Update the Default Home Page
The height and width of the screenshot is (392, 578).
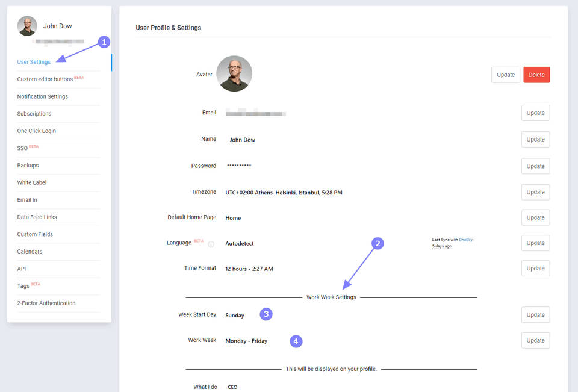(535, 217)
